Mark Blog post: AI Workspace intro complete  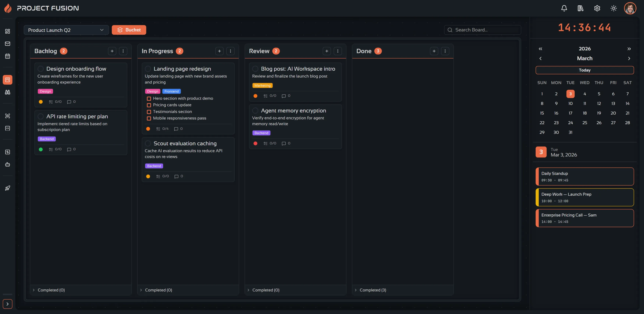click(x=255, y=69)
